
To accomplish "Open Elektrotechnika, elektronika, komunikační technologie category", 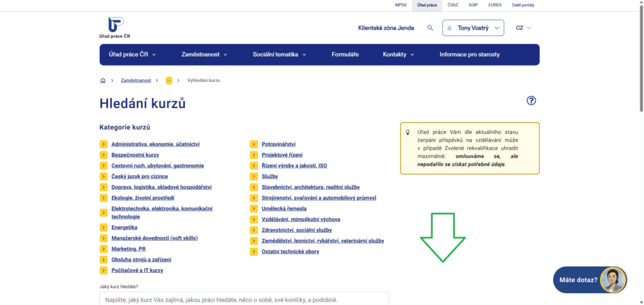I will 162,213.
